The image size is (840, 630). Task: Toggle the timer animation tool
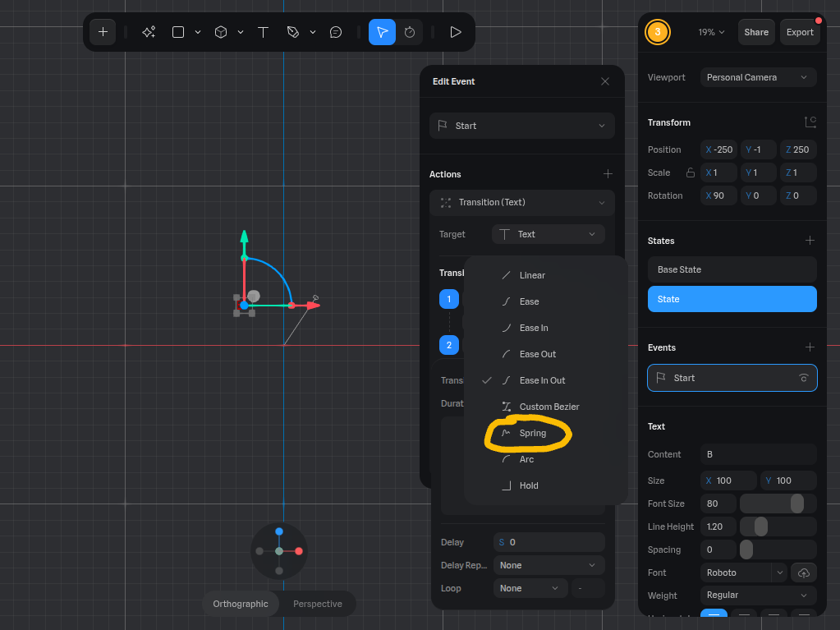(410, 32)
